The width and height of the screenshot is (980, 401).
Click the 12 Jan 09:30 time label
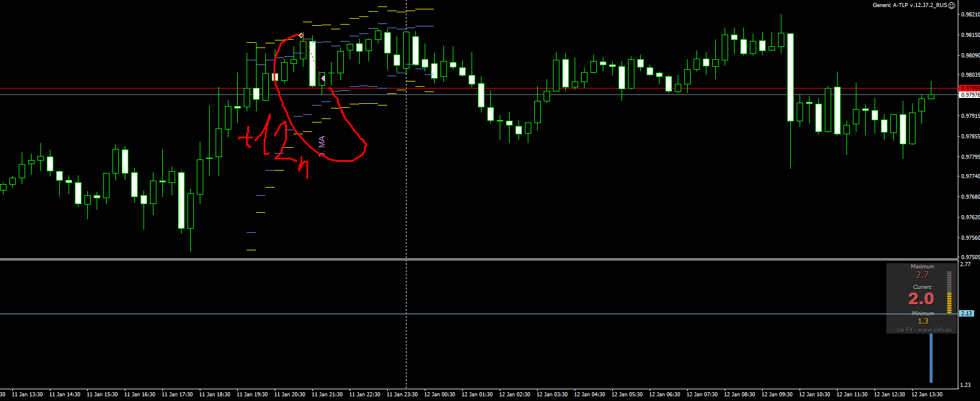[777, 395]
